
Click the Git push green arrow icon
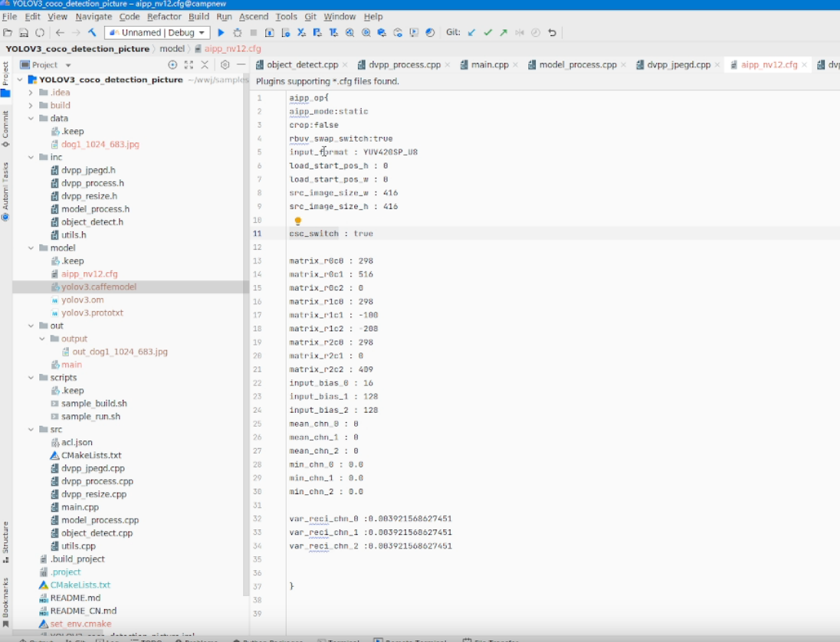coord(504,33)
